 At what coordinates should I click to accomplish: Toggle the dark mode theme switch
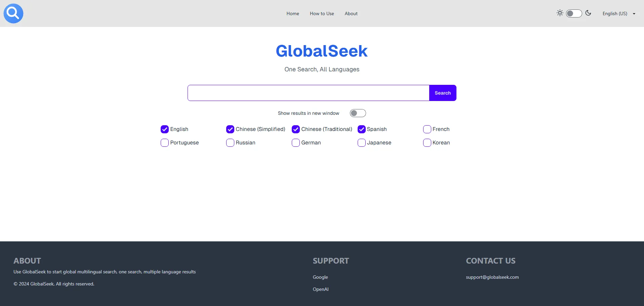coord(574,13)
